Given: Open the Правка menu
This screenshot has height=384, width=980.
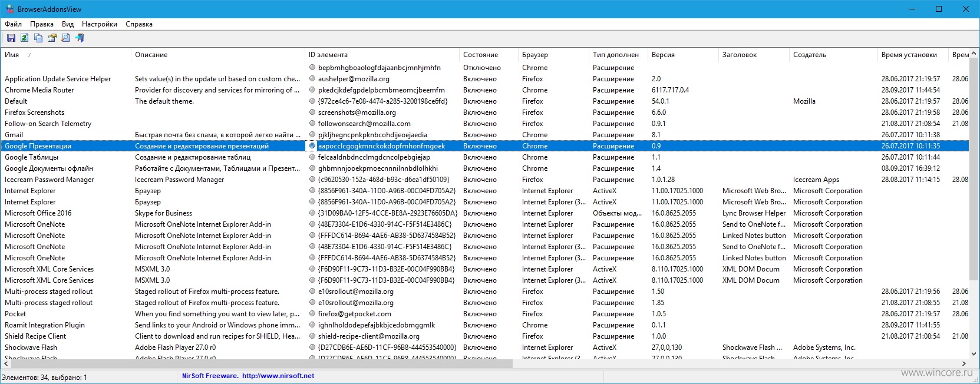Looking at the screenshot, I should [x=42, y=24].
